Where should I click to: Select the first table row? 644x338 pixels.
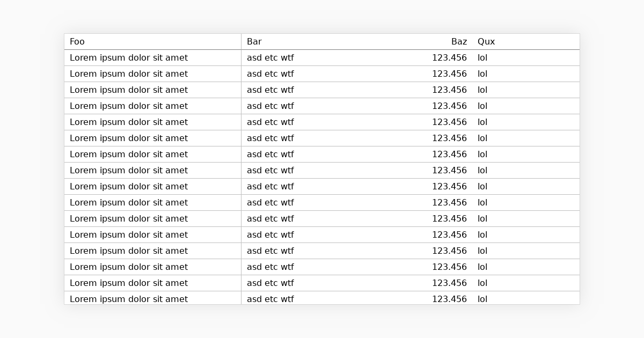pyautogui.click(x=322, y=57)
